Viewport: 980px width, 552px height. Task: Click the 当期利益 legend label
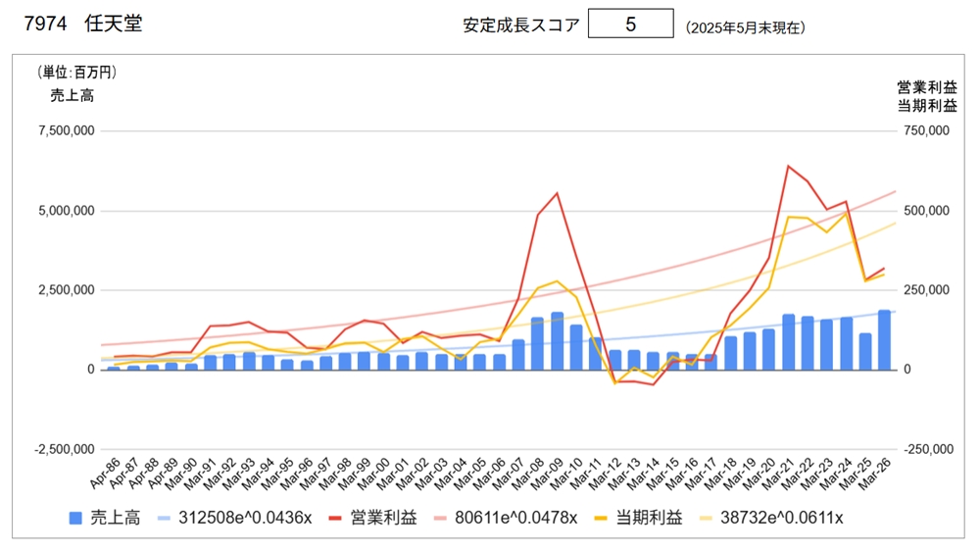[649, 518]
